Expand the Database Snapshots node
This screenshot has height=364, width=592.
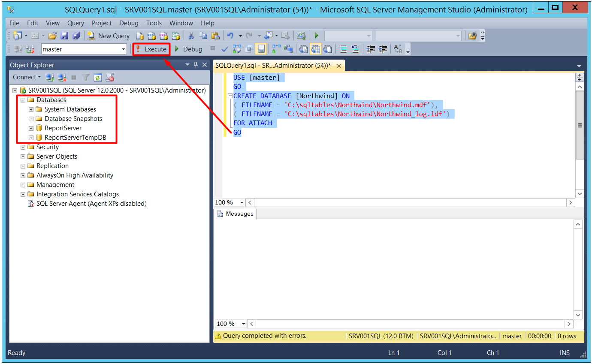(31, 119)
